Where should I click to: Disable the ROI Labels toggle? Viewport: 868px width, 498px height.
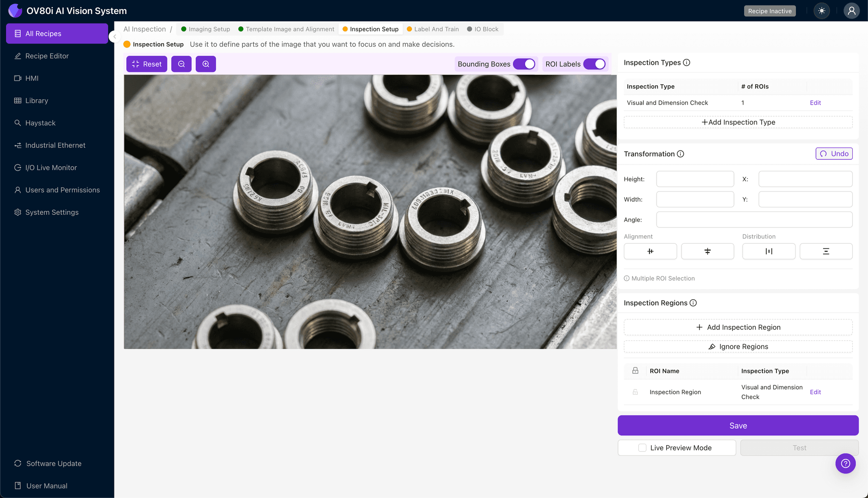[594, 64]
